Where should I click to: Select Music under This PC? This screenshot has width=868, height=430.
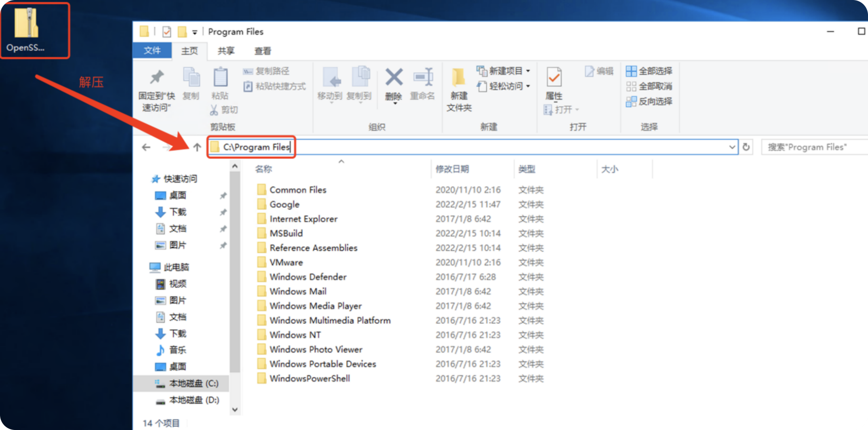pyautogui.click(x=171, y=350)
